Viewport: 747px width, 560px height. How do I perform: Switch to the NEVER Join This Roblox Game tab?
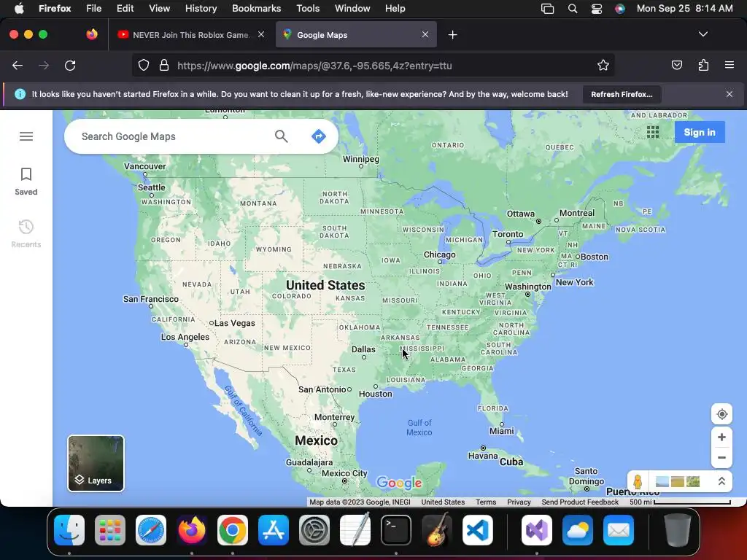point(190,35)
